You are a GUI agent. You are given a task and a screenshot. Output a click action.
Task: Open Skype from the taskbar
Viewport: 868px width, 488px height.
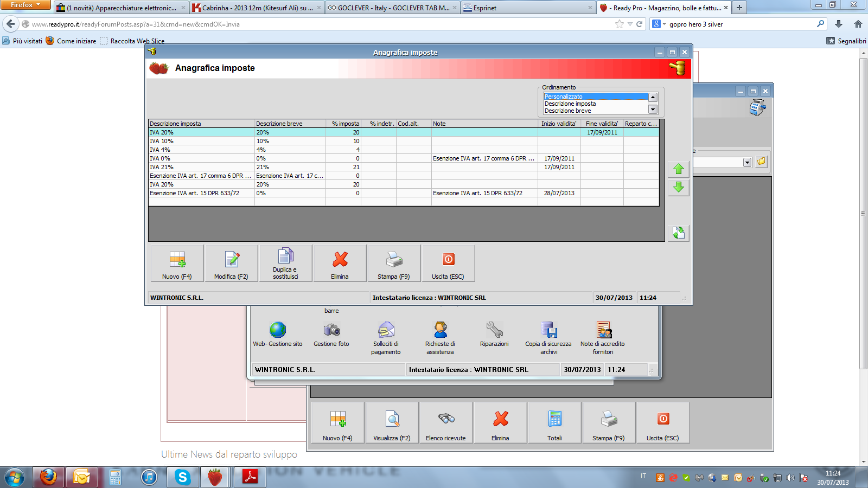(182, 477)
